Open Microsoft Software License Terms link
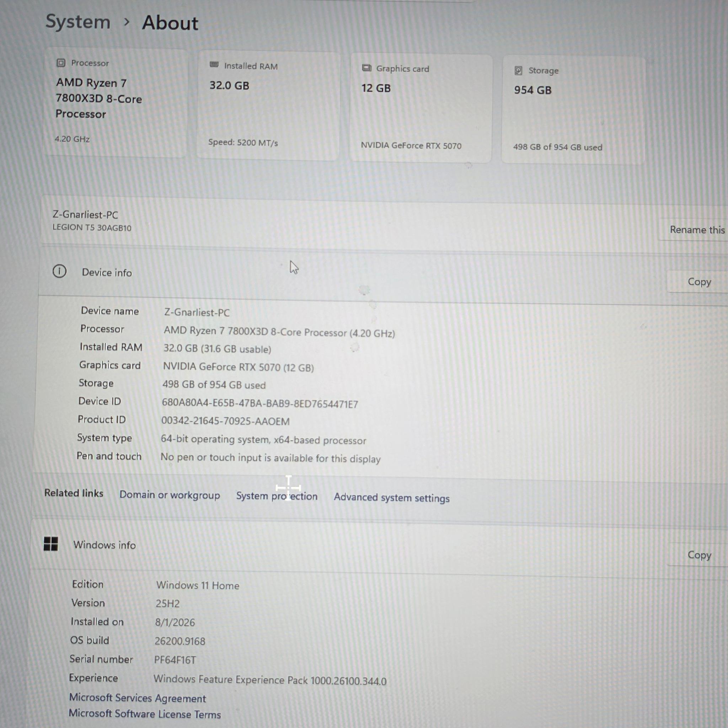728x728 pixels. pyautogui.click(x=145, y=714)
